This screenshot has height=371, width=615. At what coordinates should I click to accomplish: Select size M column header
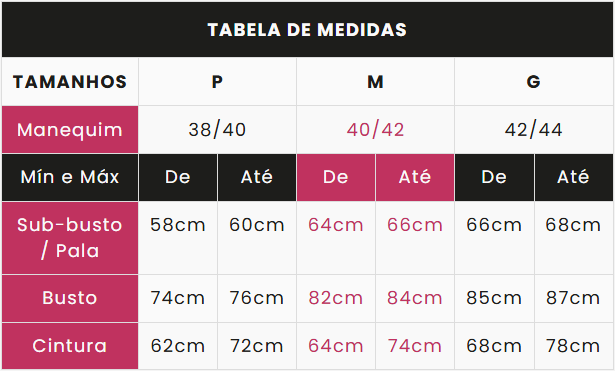pos(375,82)
